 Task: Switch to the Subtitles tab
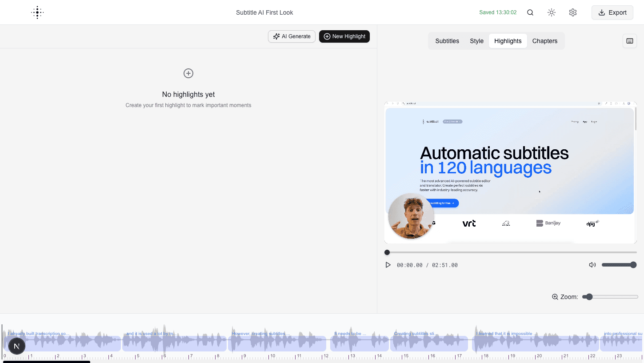(447, 40)
